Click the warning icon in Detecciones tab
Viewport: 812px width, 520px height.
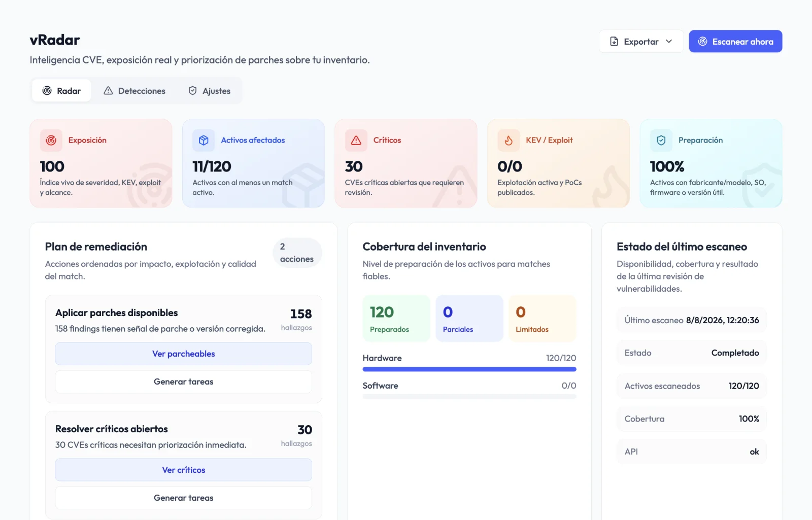point(108,91)
